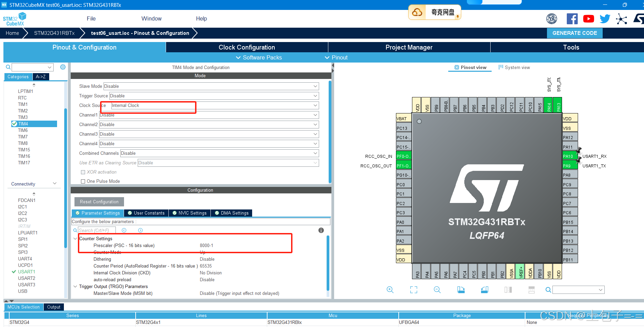Open the Output tab at bottom
644x327 pixels.
pos(54,307)
